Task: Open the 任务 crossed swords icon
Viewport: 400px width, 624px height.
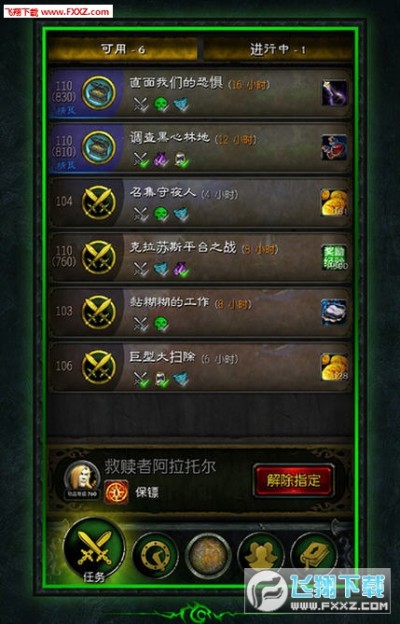Action: (94, 548)
